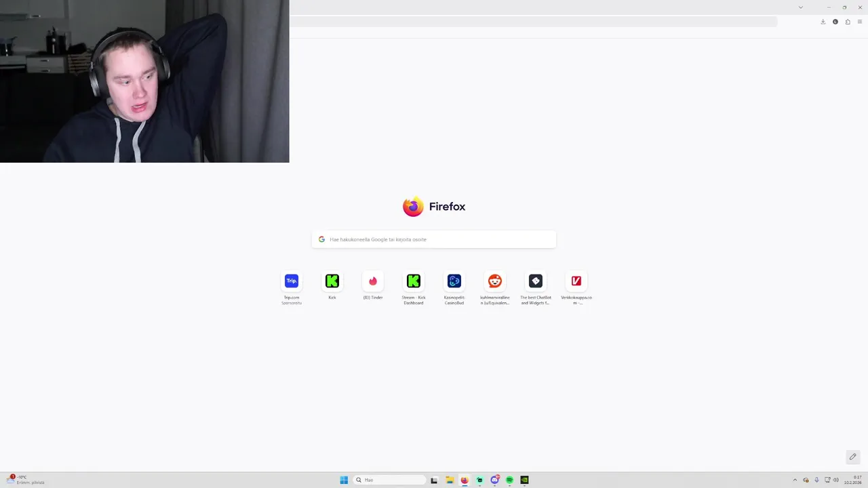
Task: Click the microphone icon in system tray
Action: point(816,480)
